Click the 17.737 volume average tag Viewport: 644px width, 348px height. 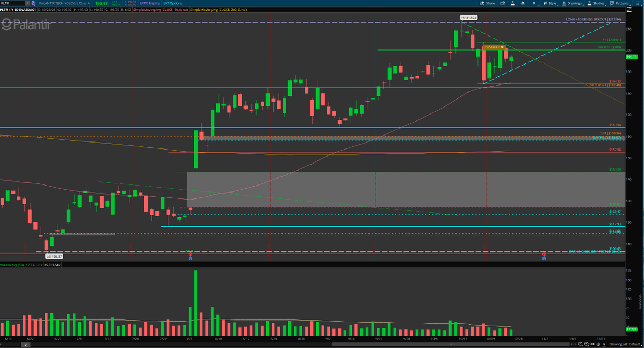pos(632,329)
